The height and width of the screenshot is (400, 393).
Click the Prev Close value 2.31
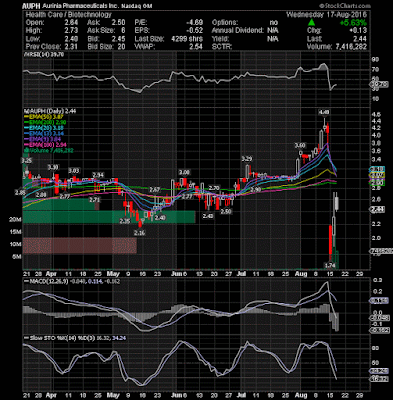[71, 47]
